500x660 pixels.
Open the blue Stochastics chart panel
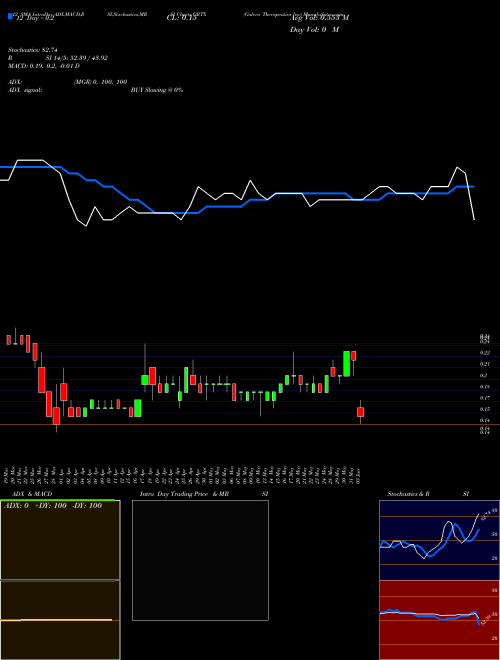click(439, 540)
